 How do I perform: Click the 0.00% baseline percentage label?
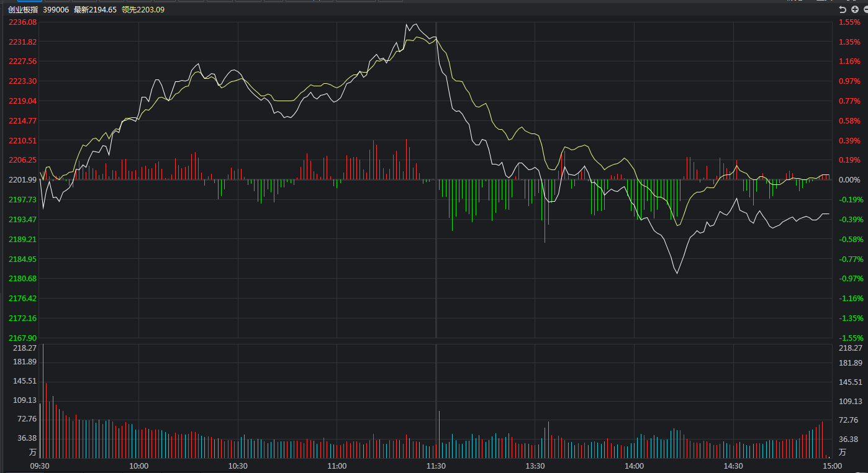pyautogui.click(x=850, y=180)
